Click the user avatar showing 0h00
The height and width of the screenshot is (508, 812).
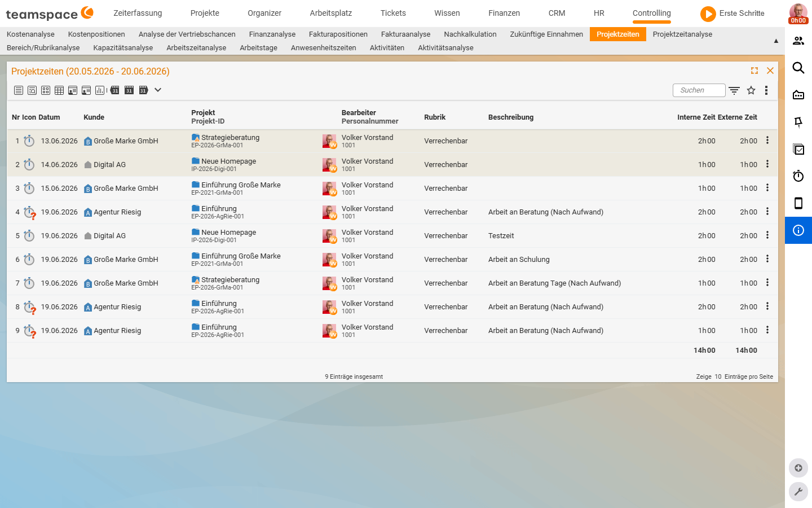click(798, 14)
